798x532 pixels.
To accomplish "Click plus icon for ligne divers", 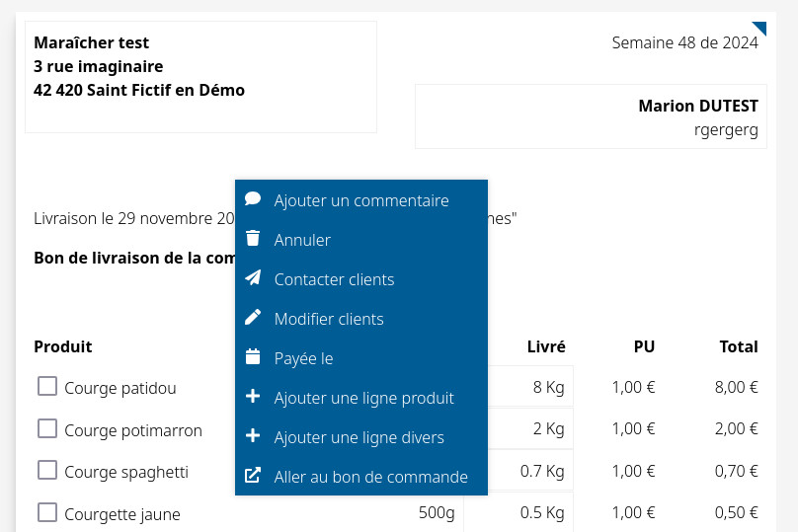I will point(253,436).
